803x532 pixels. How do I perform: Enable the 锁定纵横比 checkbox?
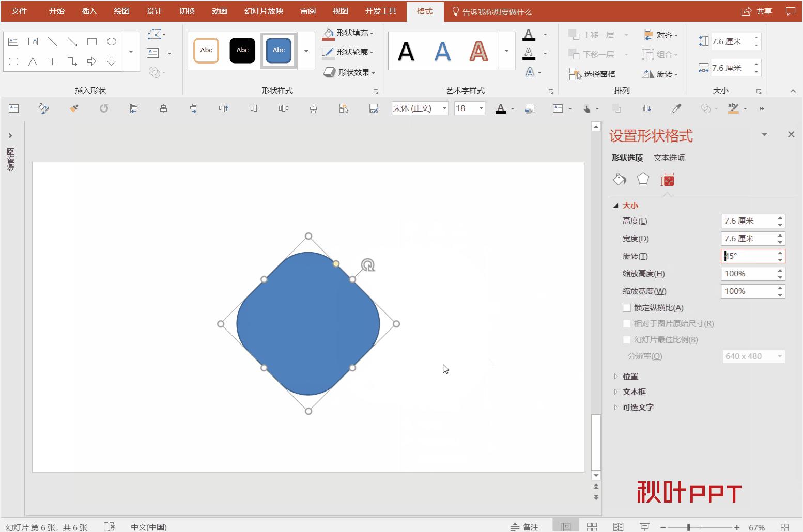626,307
